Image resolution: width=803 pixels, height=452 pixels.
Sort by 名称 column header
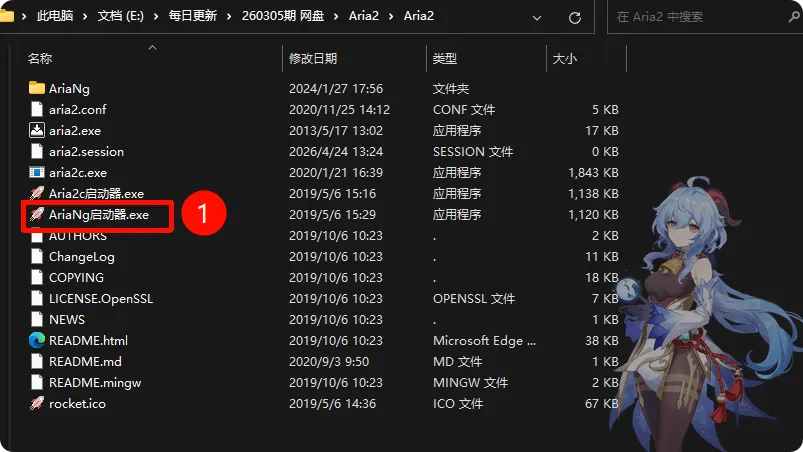click(40, 58)
